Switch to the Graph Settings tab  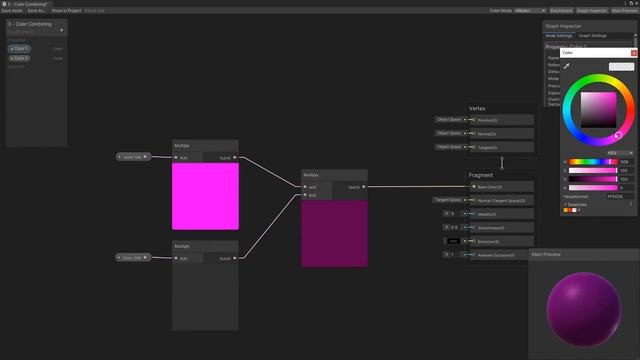coord(593,36)
